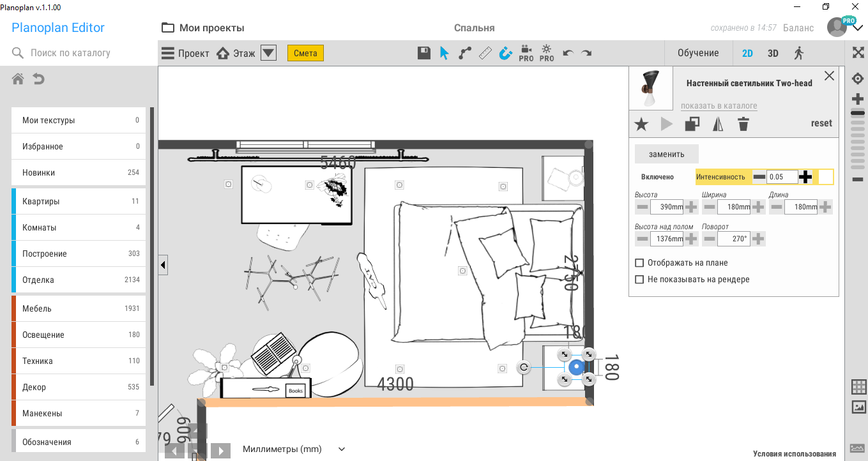868x461 pixels.
Task: Zoom in with the plus icon
Action: [x=858, y=99]
